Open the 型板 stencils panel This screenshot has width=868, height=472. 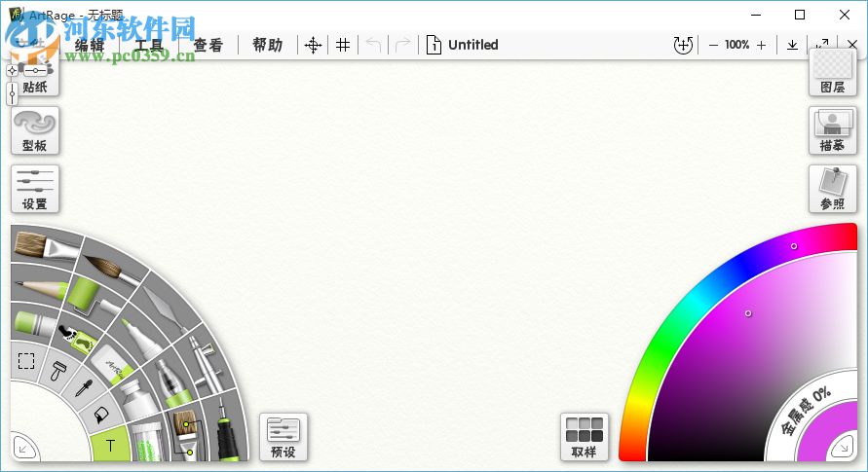tap(35, 130)
